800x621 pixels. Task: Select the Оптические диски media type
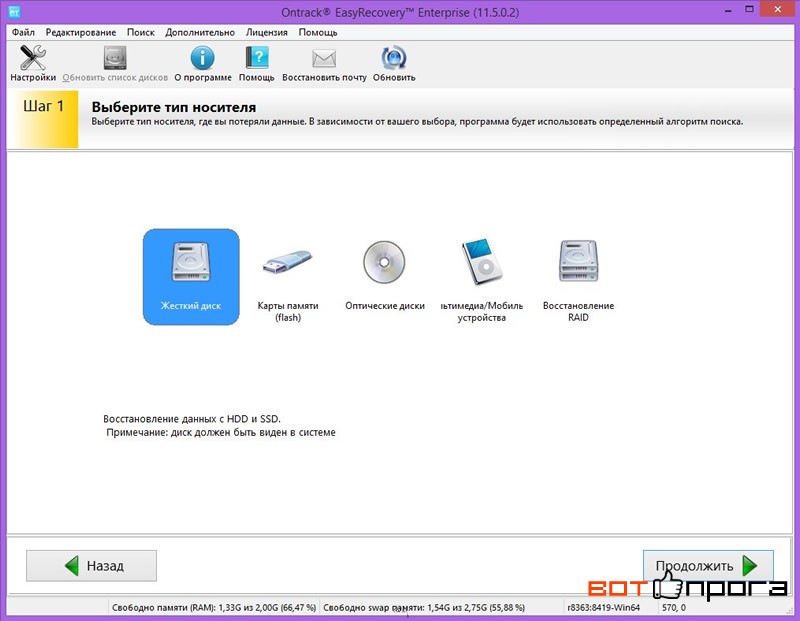385,276
